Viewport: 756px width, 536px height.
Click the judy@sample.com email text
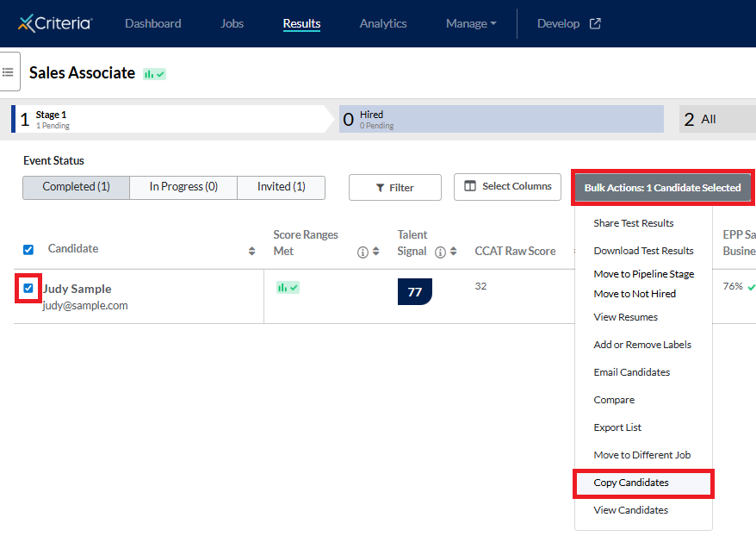click(x=85, y=305)
